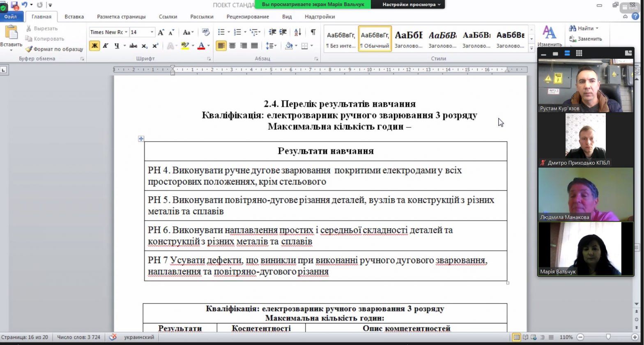Viewport: 644px width, 345px height.
Task: Click the Clear Formatting icon
Action: 206,32
